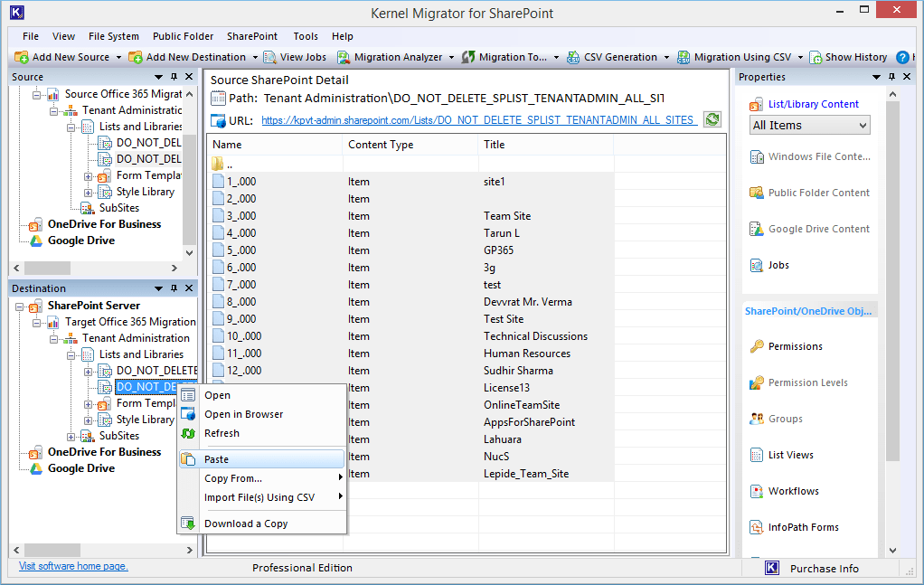Click the CSV Generation toolbar icon
924x585 pixels.
pyautogui.click(x=573, y=57)
